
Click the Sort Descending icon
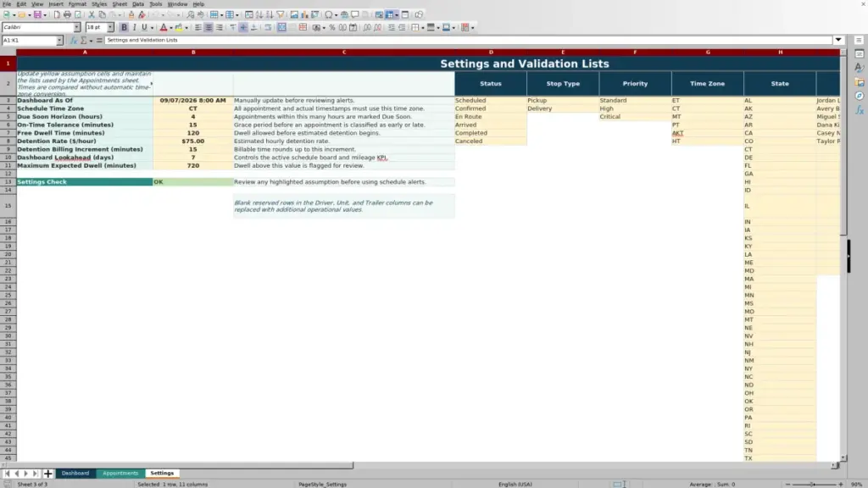coord(270,15)
